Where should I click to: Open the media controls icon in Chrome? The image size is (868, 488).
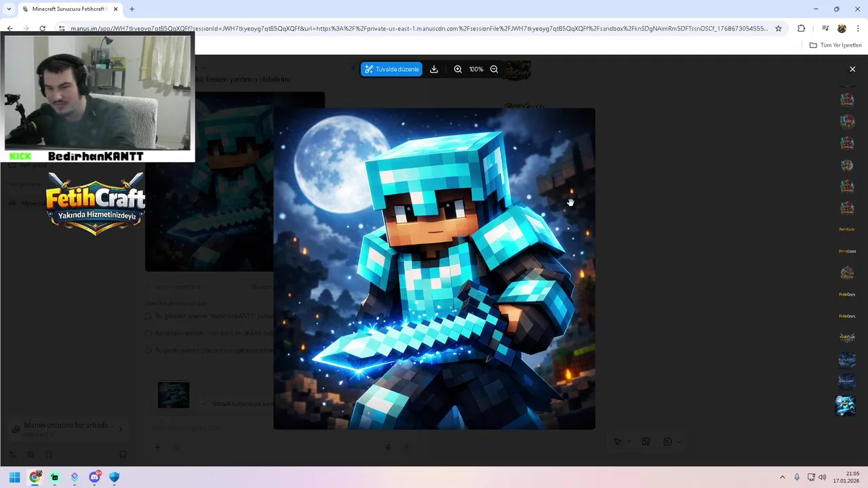tap(825, 28)
